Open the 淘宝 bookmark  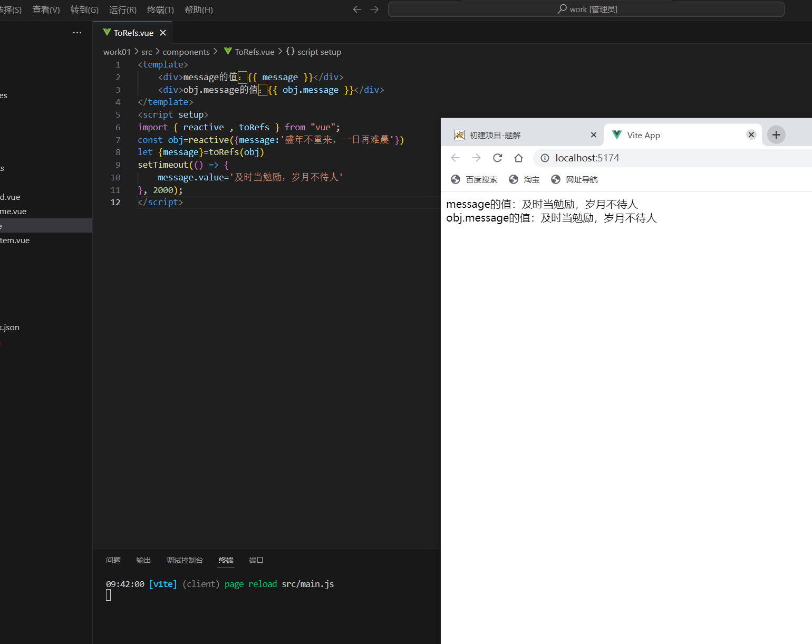[x=524, y=179]
